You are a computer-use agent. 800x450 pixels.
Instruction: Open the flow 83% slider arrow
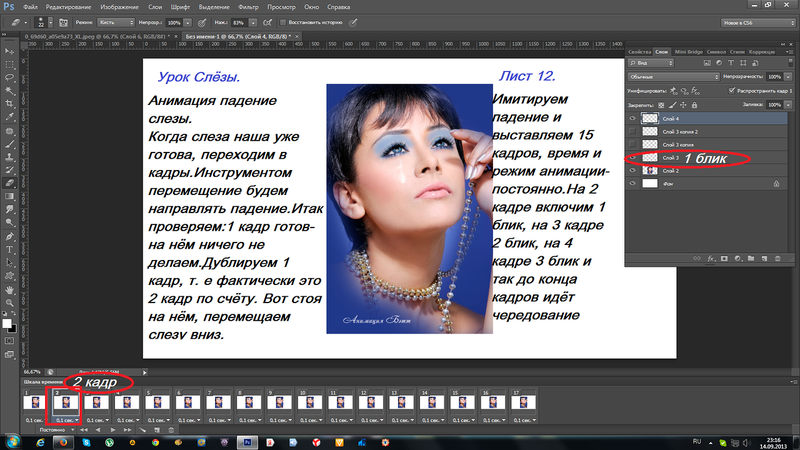coord(253,23)
